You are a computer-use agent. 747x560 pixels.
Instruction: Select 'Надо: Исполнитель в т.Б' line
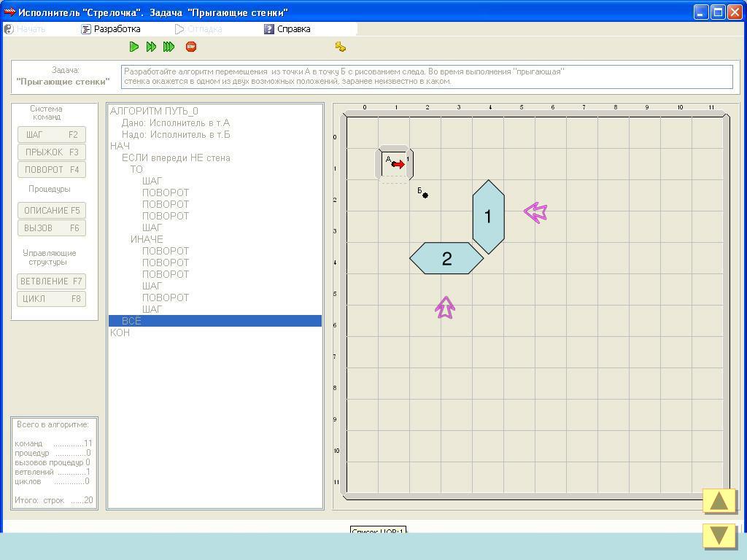[x=175, y=135]
